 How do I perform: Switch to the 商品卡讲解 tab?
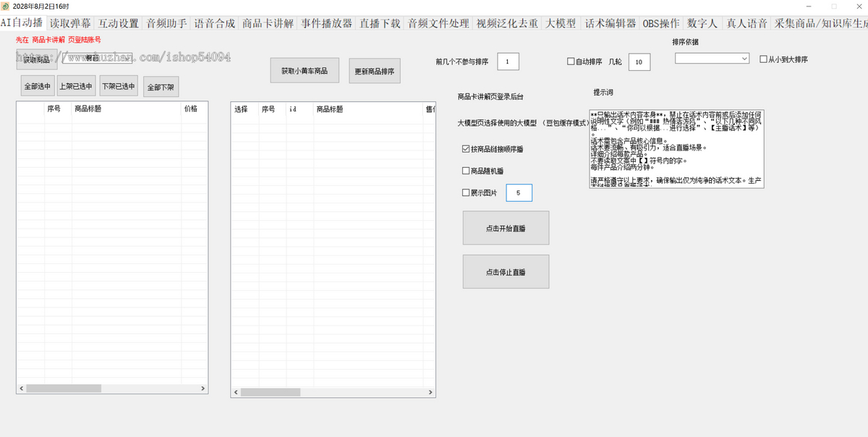pos(268,23)
